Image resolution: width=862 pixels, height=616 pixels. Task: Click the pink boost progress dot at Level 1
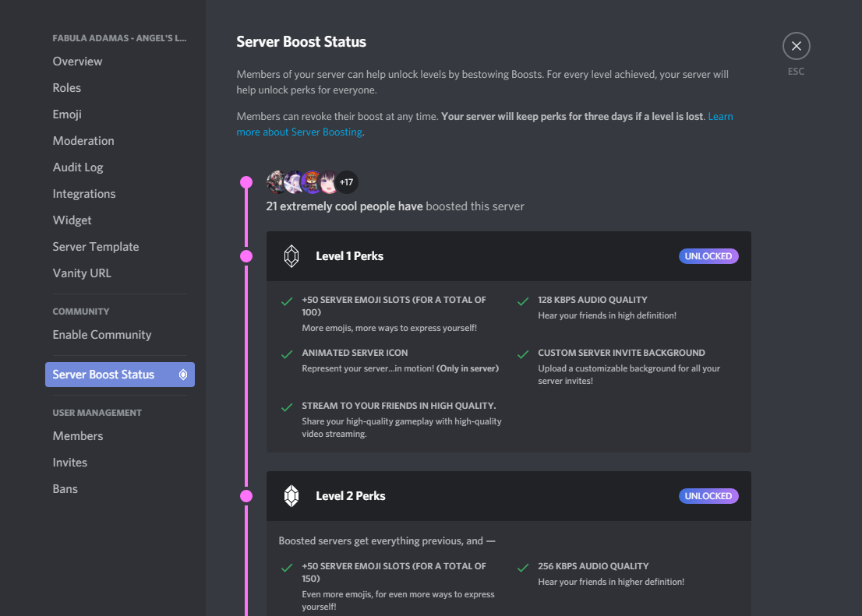(x=246, y=255)
